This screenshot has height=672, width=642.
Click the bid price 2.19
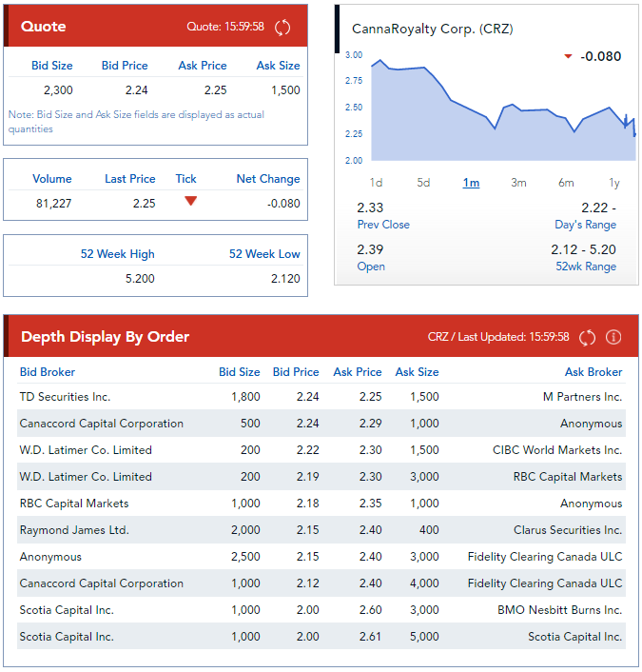307,477
